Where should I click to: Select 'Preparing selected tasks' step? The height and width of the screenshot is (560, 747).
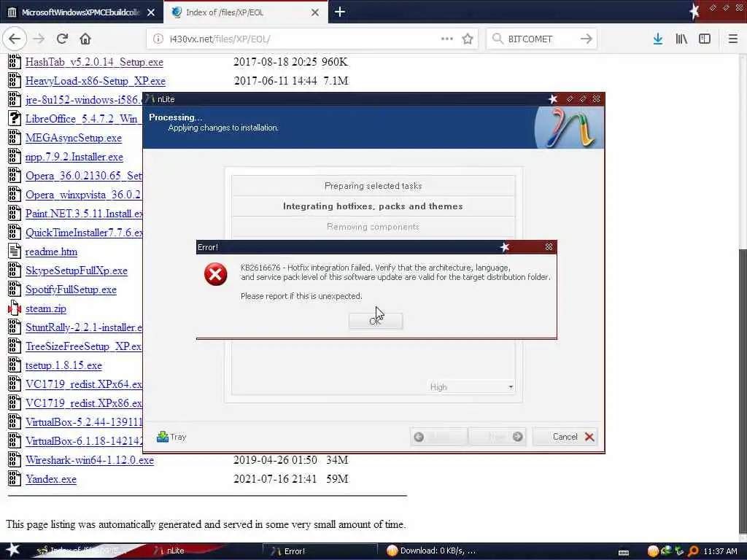click(x=373, y=186)
